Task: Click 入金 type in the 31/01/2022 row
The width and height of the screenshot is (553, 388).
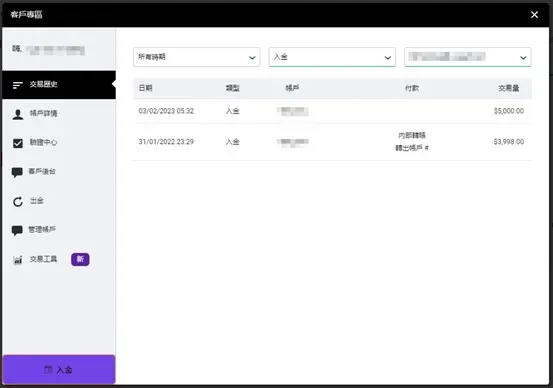Action: [232, 142]
